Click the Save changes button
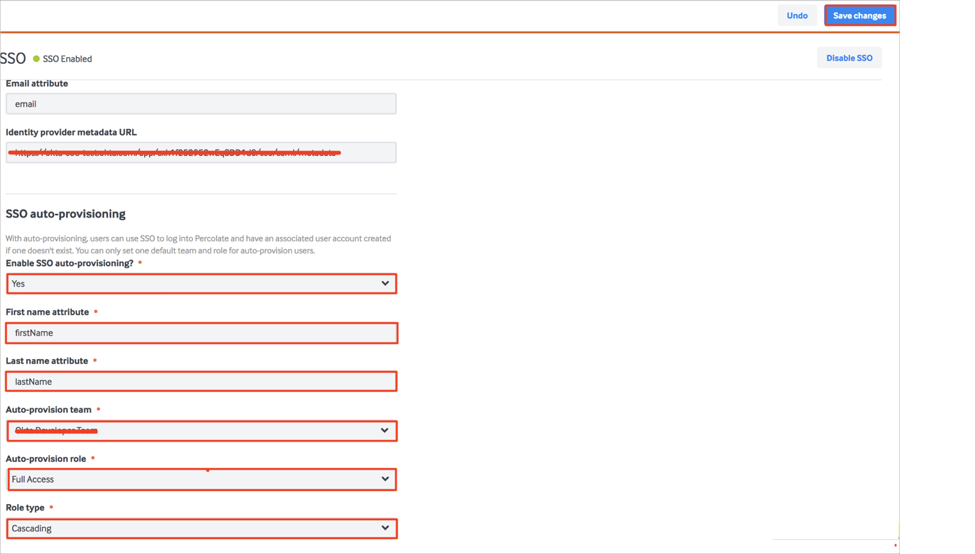This screenshot has width=975, height=554. click(859, 15)
